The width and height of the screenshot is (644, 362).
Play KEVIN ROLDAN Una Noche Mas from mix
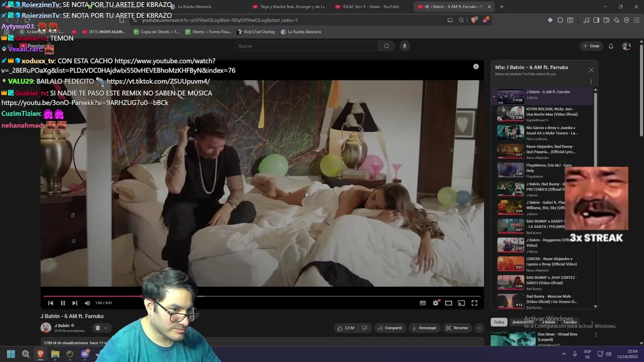coord(542,114)
